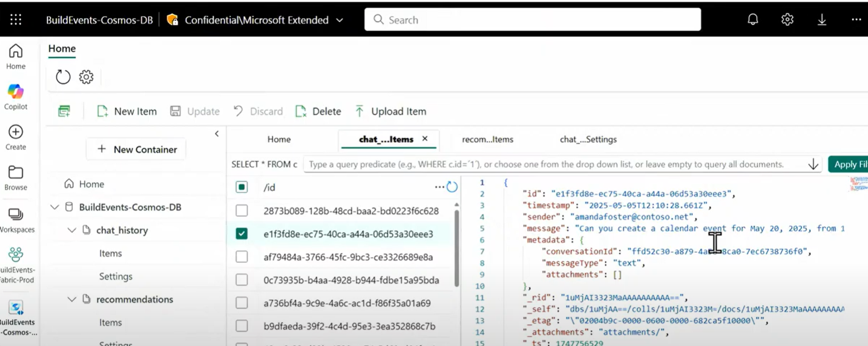The width and height of the screenshot is (868, 346).
Task: Switch to the Home ribbon tab
Action: (x=62, y=49)
